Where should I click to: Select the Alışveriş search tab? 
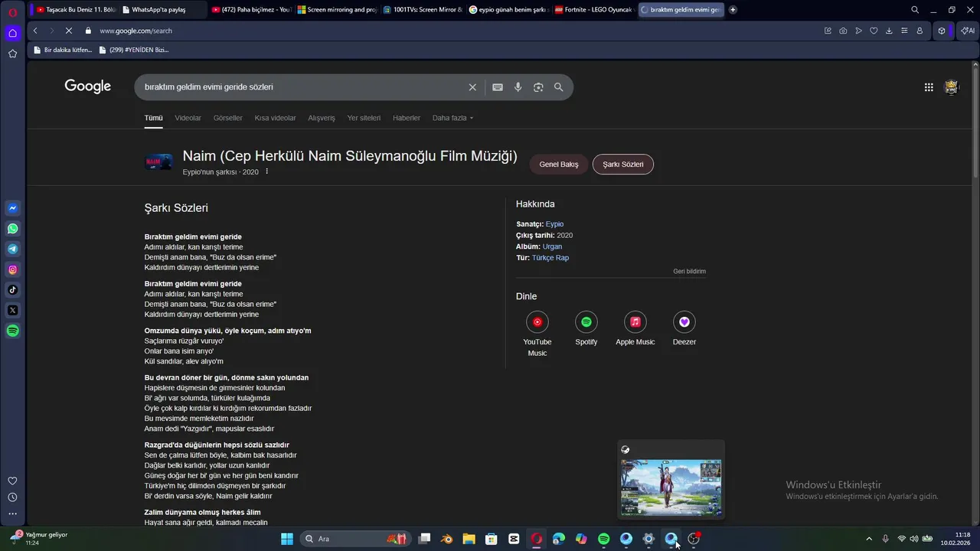point(322,118)
